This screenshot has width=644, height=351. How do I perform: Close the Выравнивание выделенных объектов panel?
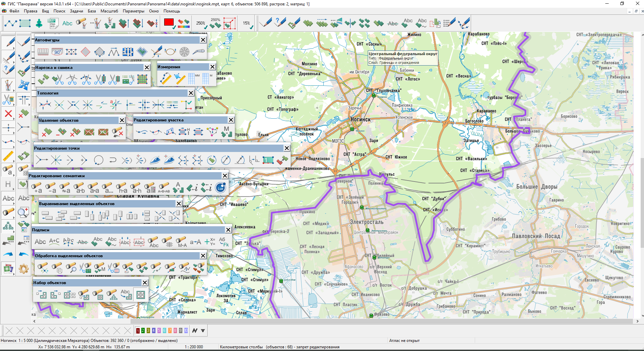[179, 203]
